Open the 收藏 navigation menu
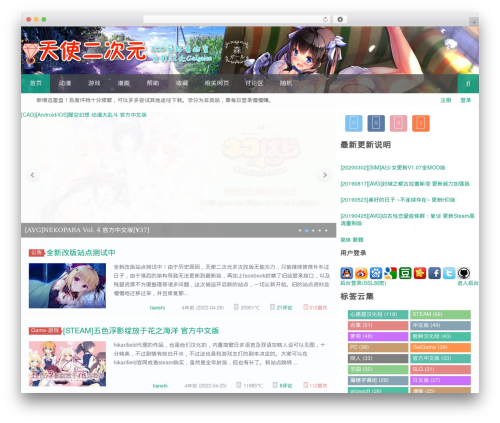 click(182, 83)
